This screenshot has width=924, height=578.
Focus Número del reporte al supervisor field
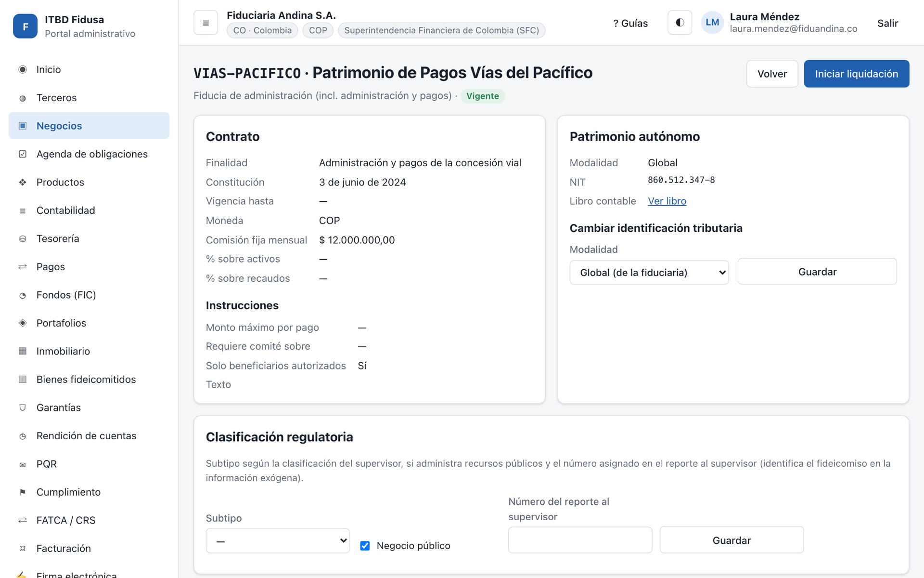click(x=580, y=540)
